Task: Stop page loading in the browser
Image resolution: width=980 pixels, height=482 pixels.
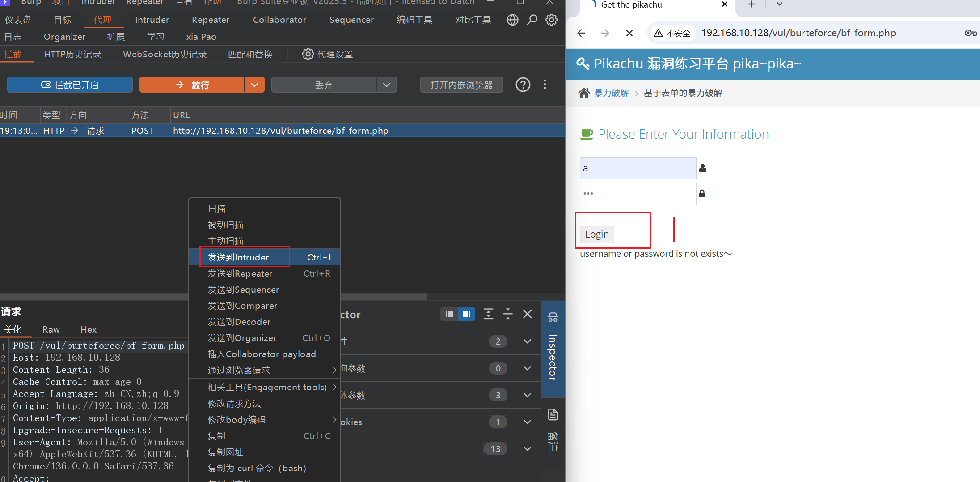Action: point(629,33)
